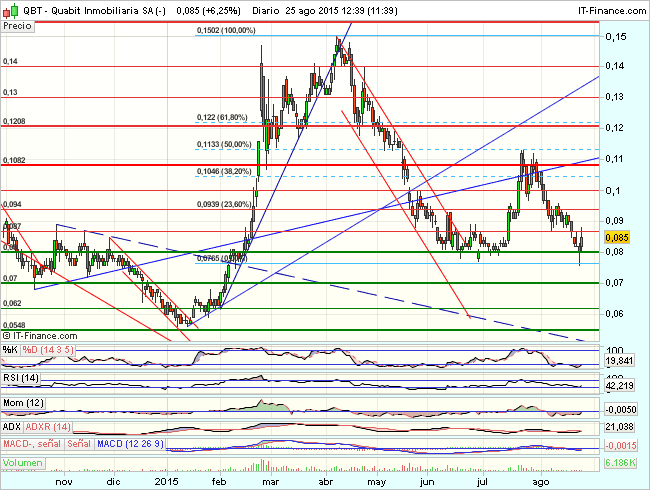The height and width of the screenshot is (490, 650).
Task: Open the RSI (14) indicator label
Action: [21, 378]
